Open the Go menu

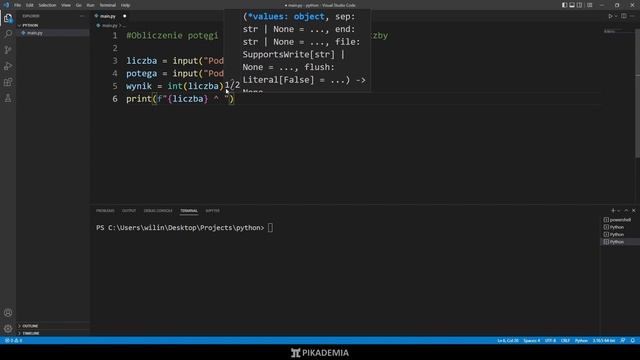point(78,5)
